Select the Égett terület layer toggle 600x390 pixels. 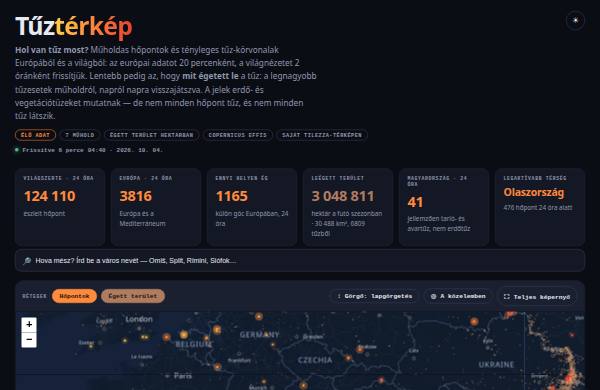coord(133,296)
